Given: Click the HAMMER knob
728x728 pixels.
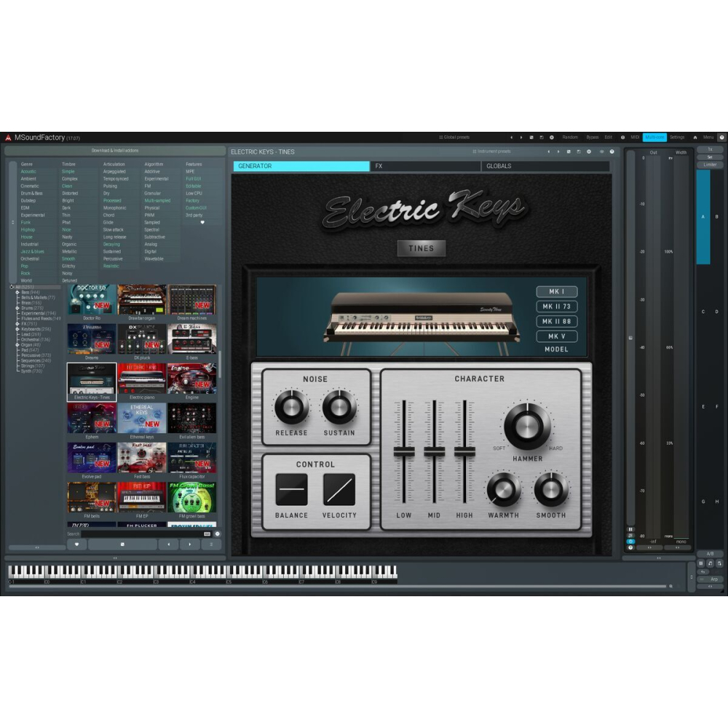Looking at the screenshot, I should coord(527,426).
